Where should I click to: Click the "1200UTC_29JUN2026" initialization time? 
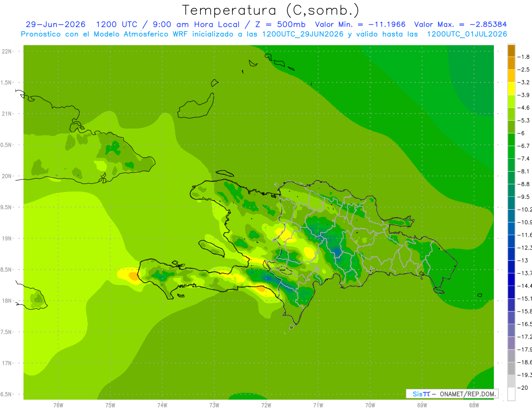302,34
